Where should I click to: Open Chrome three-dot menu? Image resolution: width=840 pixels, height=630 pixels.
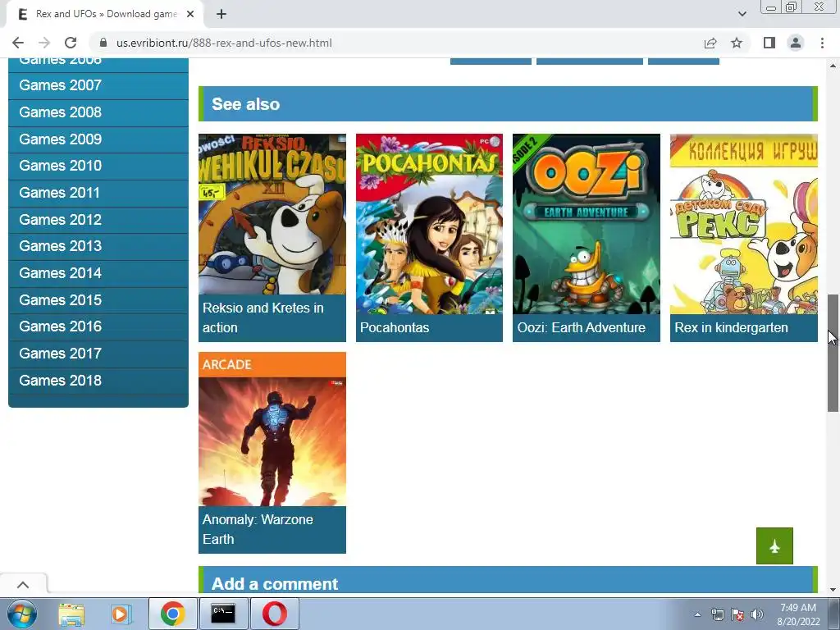coord(822,43)
